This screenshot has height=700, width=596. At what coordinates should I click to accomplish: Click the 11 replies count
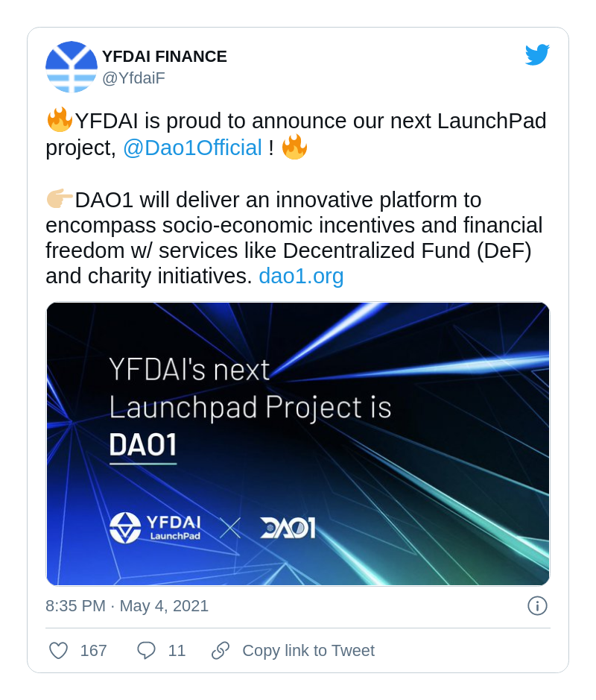pyautogui.click(x=177, y=651)
